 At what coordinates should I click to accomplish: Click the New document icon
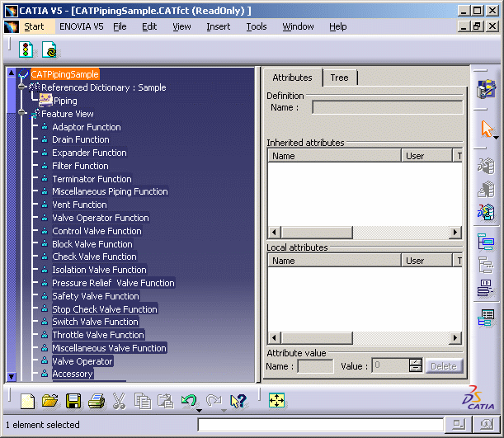coord(28,401)
